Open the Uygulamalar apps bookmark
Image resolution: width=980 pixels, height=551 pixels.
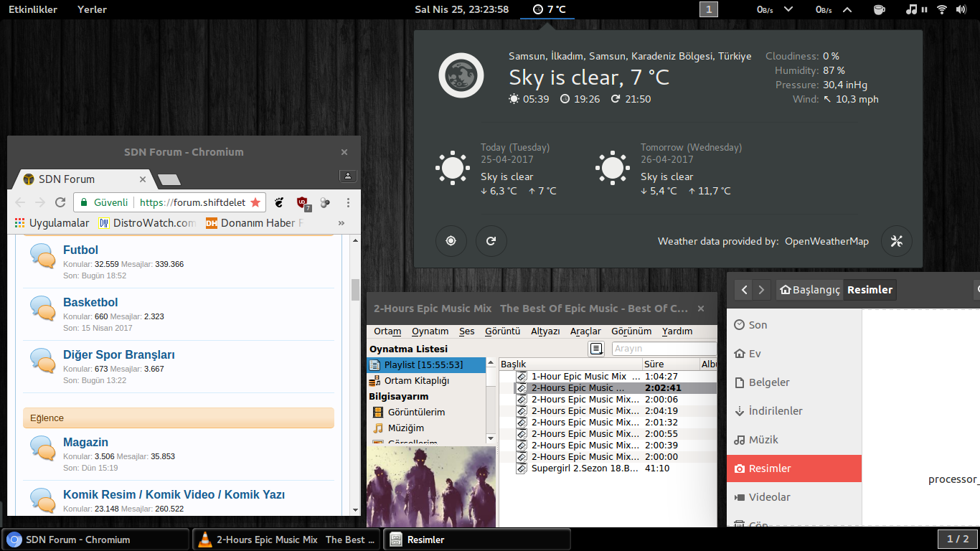[52, 223]
